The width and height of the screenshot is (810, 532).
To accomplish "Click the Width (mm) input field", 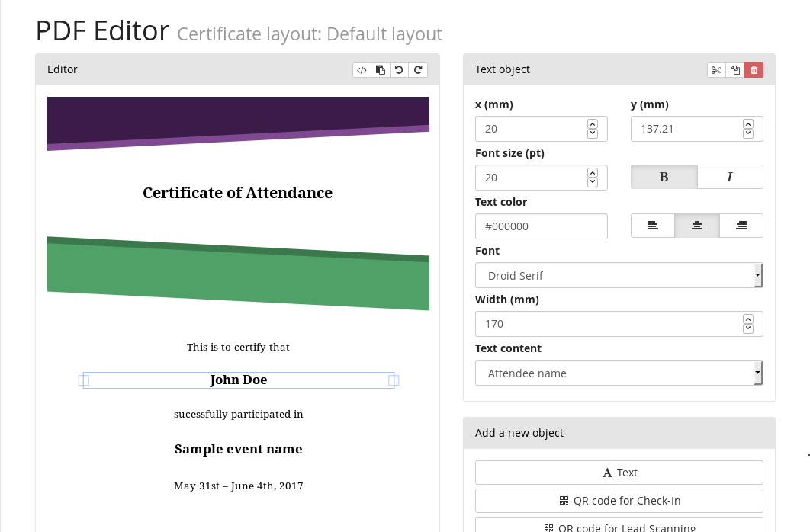I will (x=608, y=324).
